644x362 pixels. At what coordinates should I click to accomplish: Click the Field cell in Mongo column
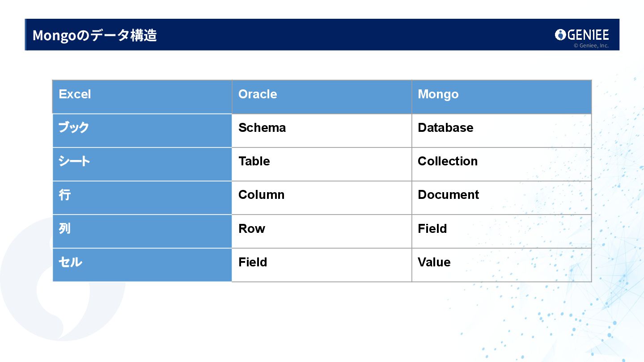[x=501, y=231]
